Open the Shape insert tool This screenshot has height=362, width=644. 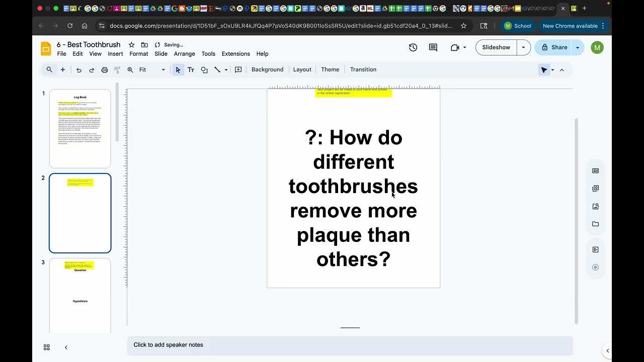pyautogui.click(x=204, y=70)
